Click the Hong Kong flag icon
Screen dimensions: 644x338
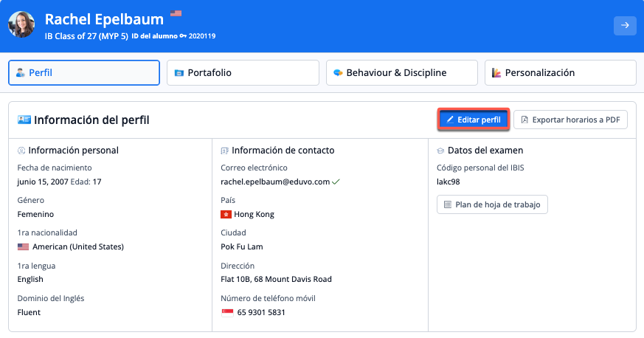point(226,214)
